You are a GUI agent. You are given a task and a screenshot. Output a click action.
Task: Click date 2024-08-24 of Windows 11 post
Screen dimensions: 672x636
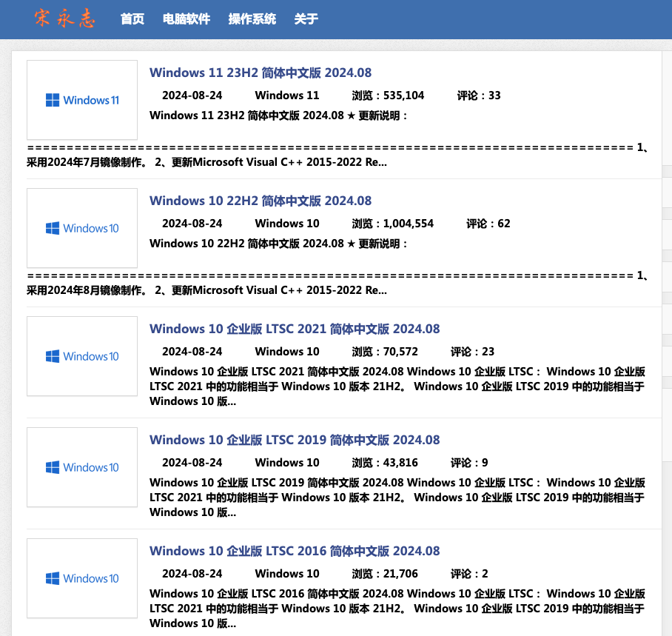(x=192, y=96)
